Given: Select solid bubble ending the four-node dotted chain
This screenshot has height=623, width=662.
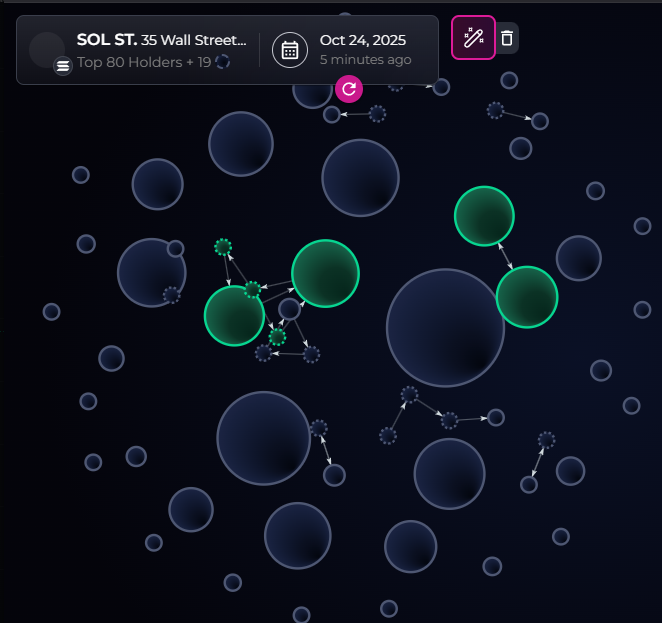Looking at the screenshot, I should click(496, 417).
